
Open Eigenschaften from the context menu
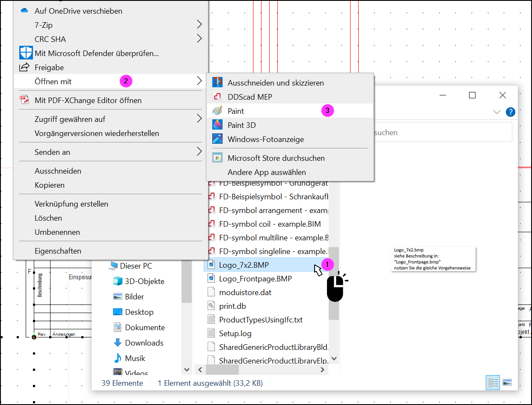coord(58,251)
